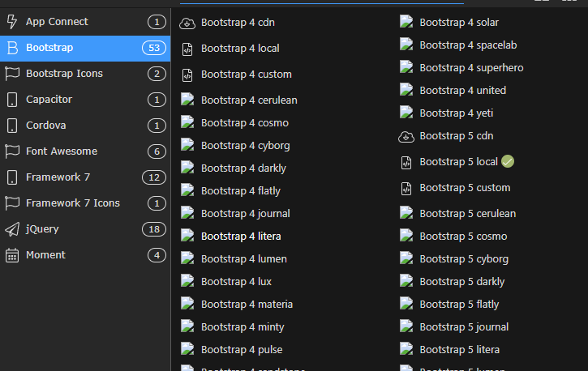Viewport: 588px width, 371px height.
Task: Open the Capacitor category
Action: [x=85, y=100]
